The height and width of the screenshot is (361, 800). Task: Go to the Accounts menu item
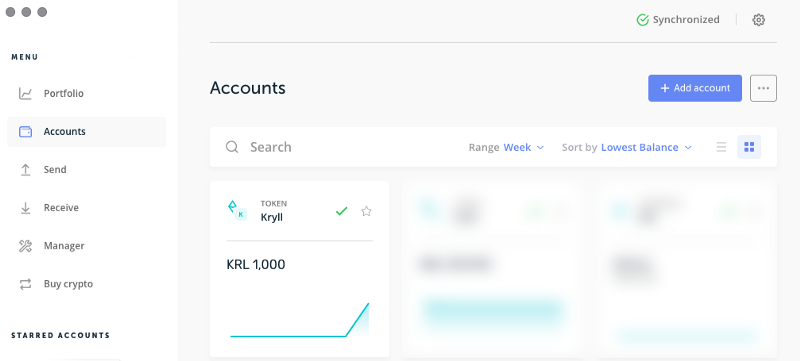point(87,132)
